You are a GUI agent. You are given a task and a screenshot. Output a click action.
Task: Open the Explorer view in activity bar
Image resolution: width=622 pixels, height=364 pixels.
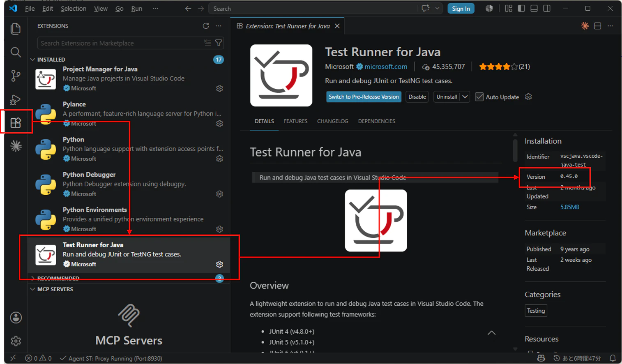16,29
